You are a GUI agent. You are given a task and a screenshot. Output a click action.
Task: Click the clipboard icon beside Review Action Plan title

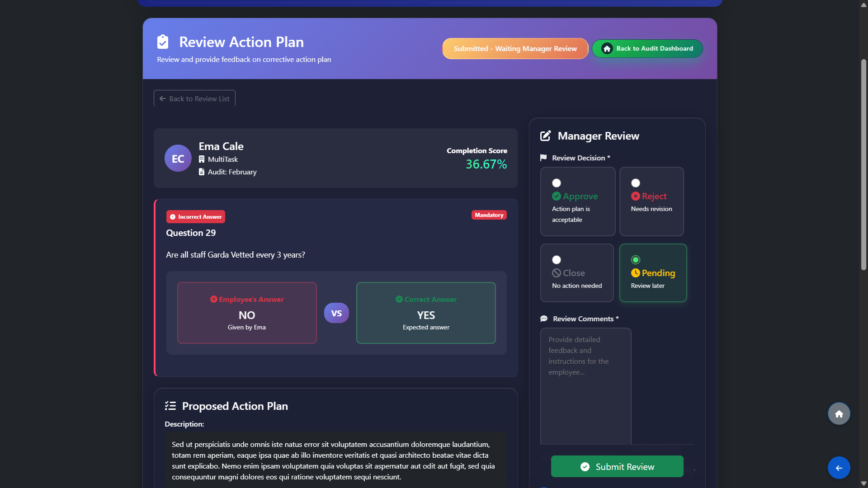click(163, 42)
